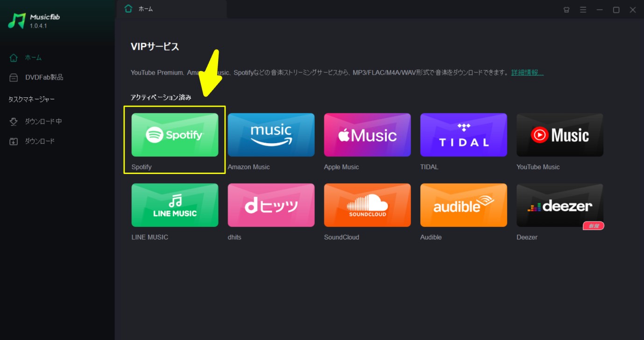Click the VIPサービス heading
The height and width of the screenshot is (340, 644).
[155, 46]
